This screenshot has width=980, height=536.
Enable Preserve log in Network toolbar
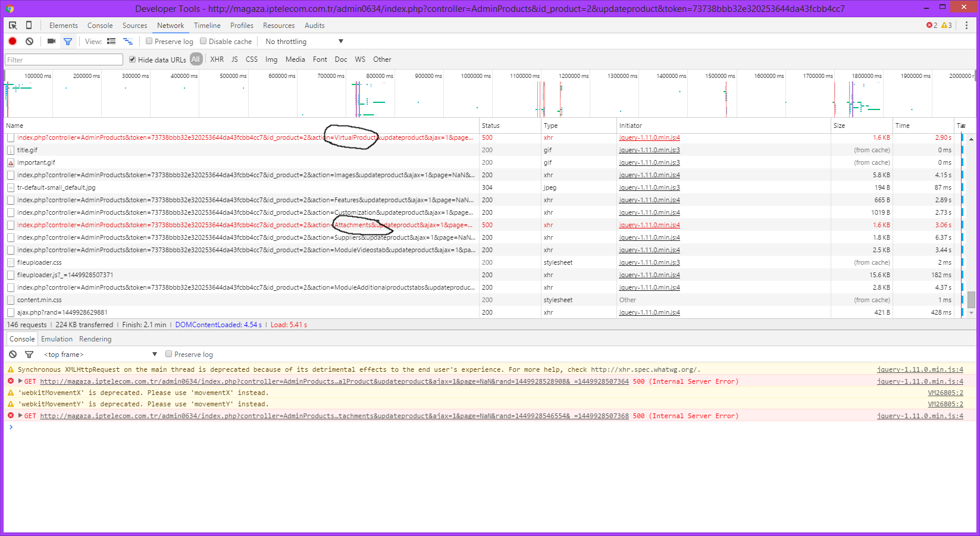149,42
